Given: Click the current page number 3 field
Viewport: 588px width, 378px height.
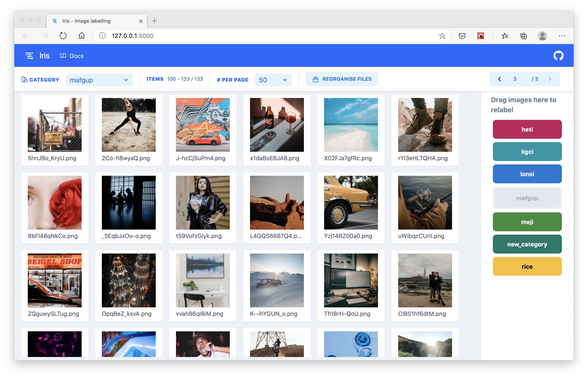Looking at the screenshot, I should pyautogui.click(x=515, y=79).
